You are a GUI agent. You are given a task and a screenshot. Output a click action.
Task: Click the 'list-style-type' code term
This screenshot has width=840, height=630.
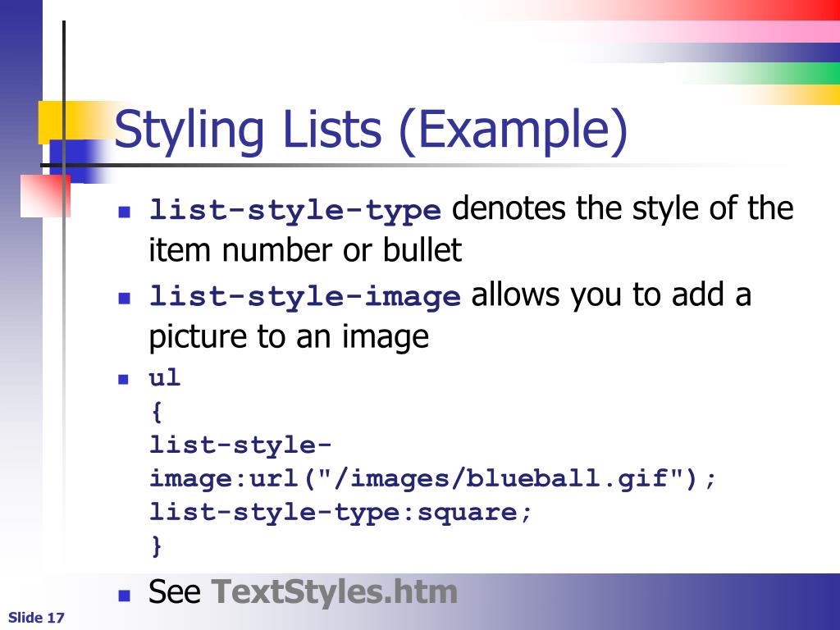click(x=295, y=209)
